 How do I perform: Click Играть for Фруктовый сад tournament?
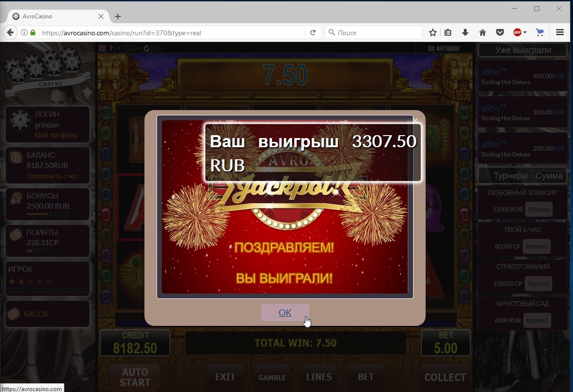tap(537, 320)
